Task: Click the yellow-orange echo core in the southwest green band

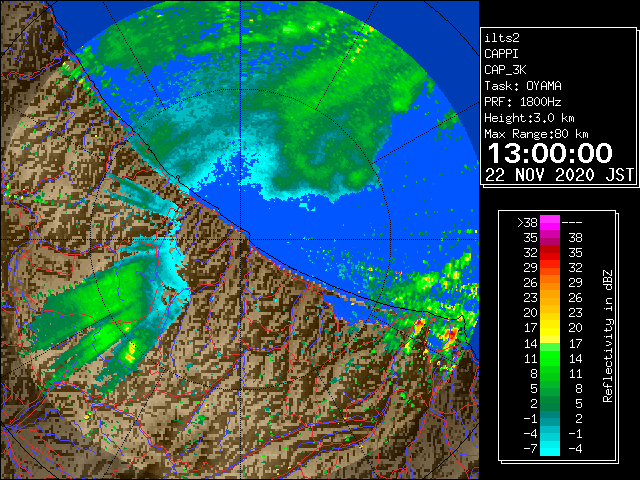Action: [x=131, y=353]
